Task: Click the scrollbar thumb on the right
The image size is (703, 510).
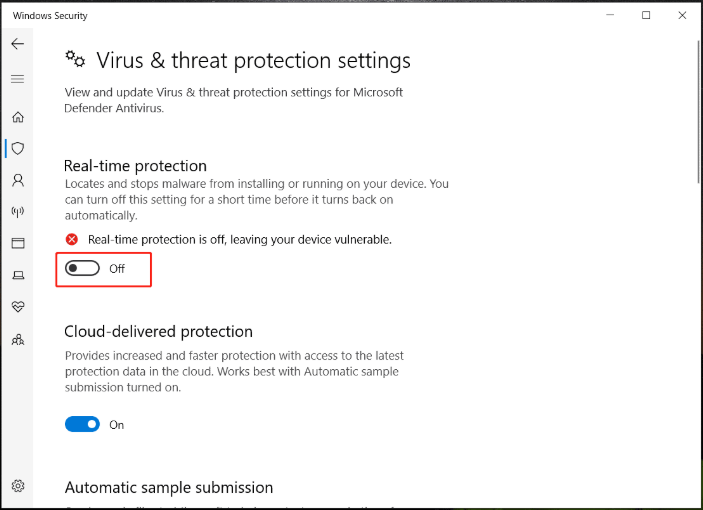Action: coord(696,110)
